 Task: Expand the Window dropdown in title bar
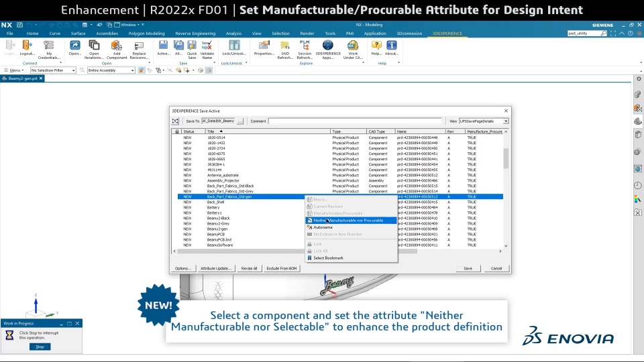pos(129,25)
